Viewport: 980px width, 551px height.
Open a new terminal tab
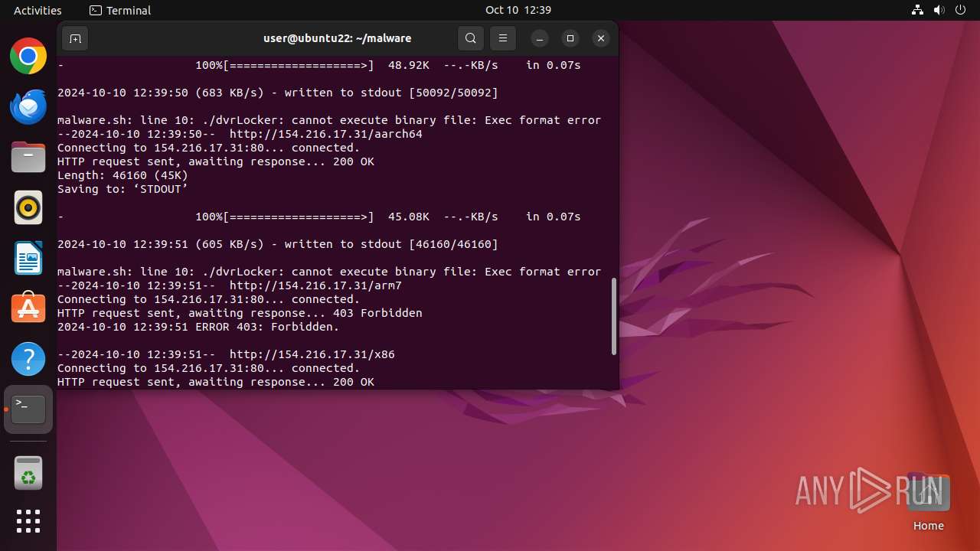point(75,38)
